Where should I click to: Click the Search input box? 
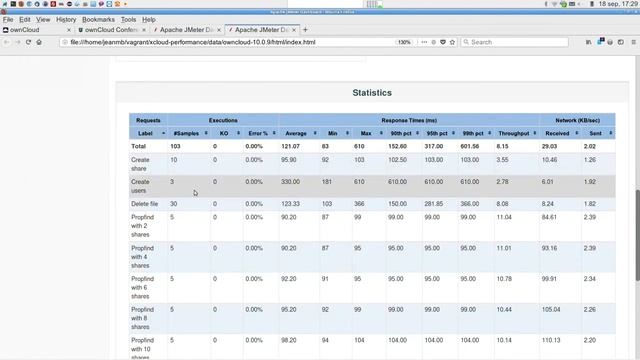514,42
